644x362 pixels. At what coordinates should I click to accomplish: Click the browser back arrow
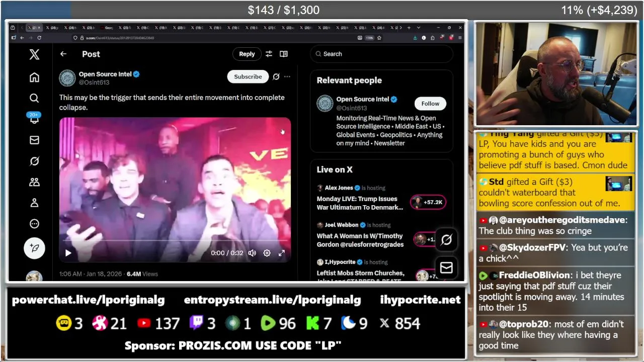click(x=22, y=38)
